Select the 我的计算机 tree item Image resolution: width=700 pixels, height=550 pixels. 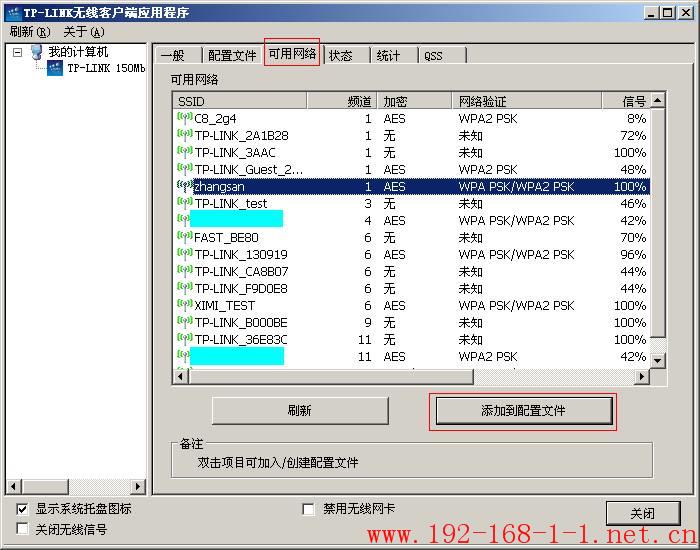[78, 52]
